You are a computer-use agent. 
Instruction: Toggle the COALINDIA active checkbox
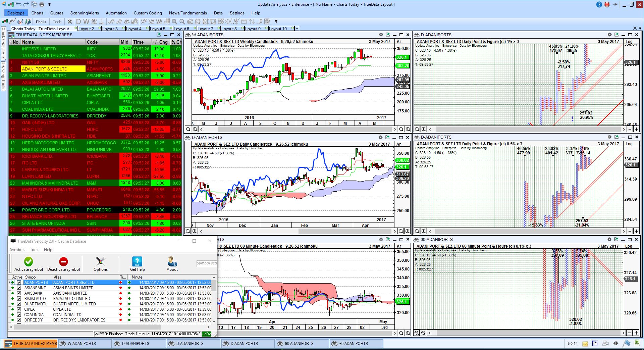click(x=19, y=315)
